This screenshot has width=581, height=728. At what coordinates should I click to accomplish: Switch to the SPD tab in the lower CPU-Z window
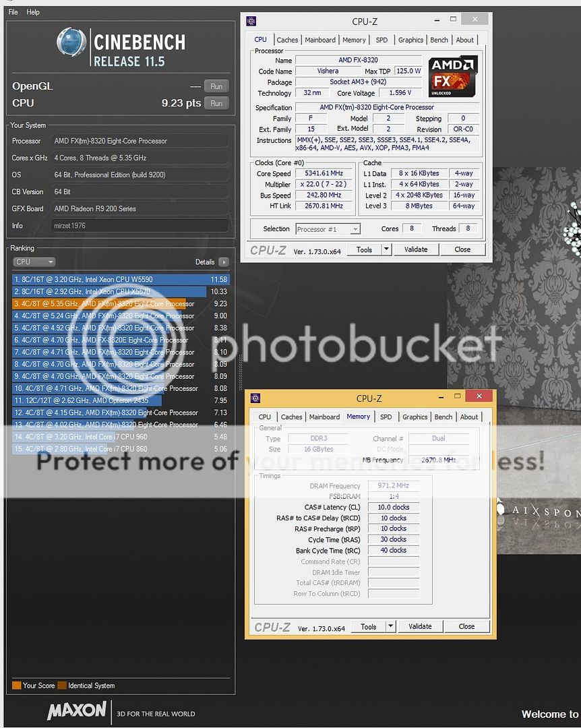[x=386, y=417]
